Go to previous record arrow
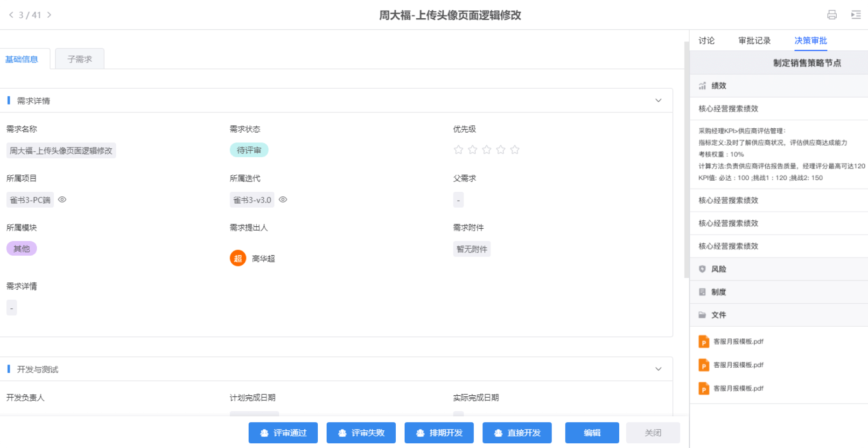The image size is (868, 448). (11, 15)
